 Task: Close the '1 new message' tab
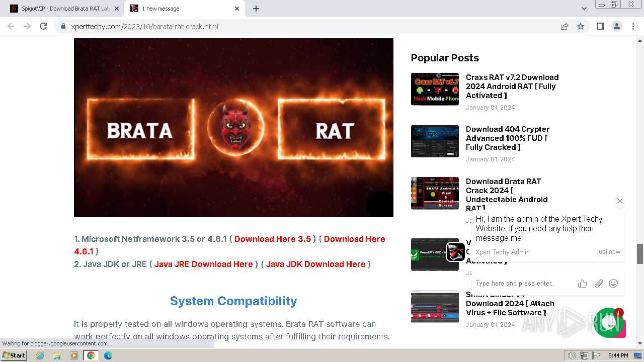[237, 9]
